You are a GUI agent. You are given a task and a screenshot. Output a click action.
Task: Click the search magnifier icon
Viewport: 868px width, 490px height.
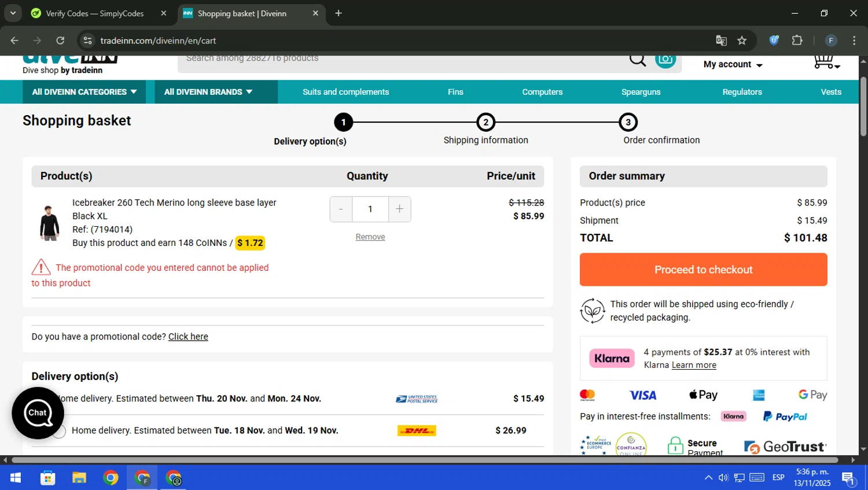[x=637, y=60]
